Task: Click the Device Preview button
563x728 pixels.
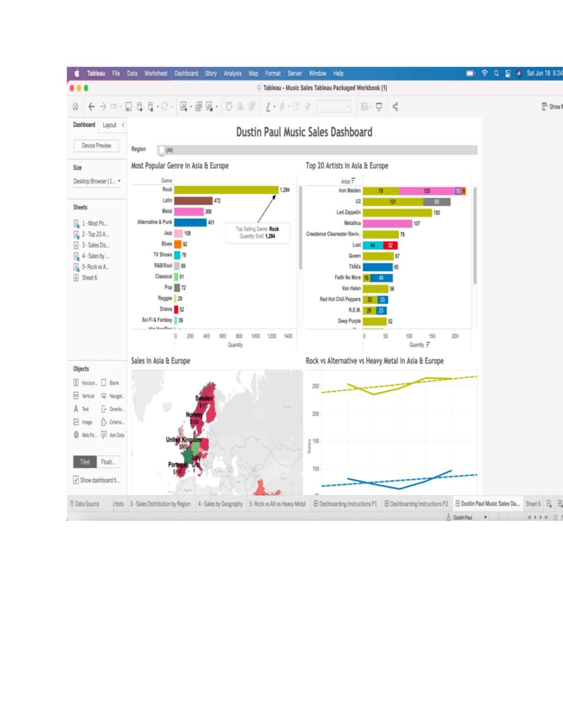Action: pos(96,146)
